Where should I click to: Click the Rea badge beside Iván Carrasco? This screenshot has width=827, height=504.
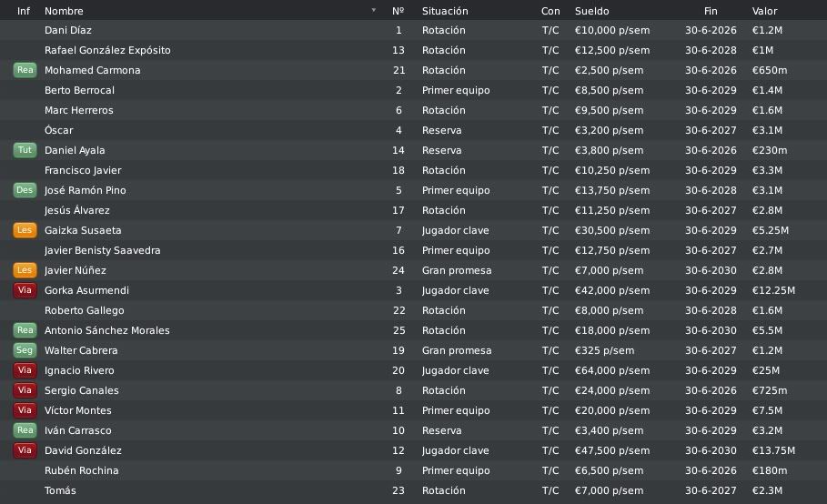pyautogui.click(x=25, y=430)
